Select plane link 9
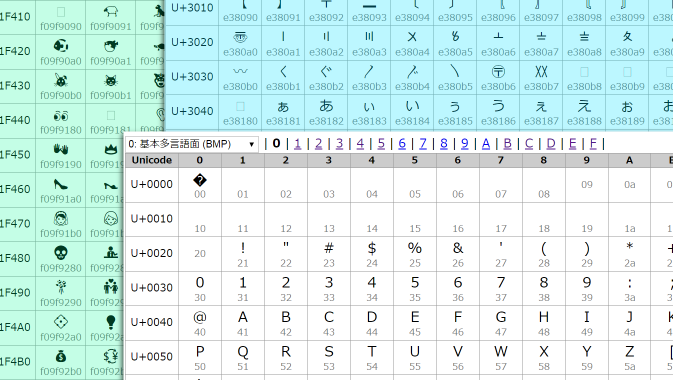 pos(465,144)
